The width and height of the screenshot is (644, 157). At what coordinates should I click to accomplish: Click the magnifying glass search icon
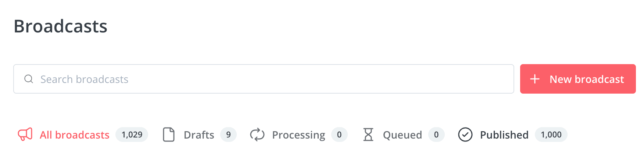[29, 79]
